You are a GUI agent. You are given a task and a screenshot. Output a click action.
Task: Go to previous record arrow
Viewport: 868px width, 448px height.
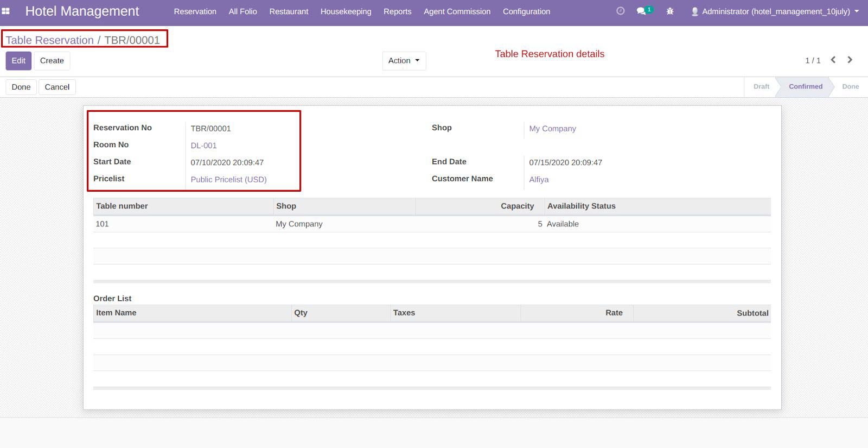point(833,60)
